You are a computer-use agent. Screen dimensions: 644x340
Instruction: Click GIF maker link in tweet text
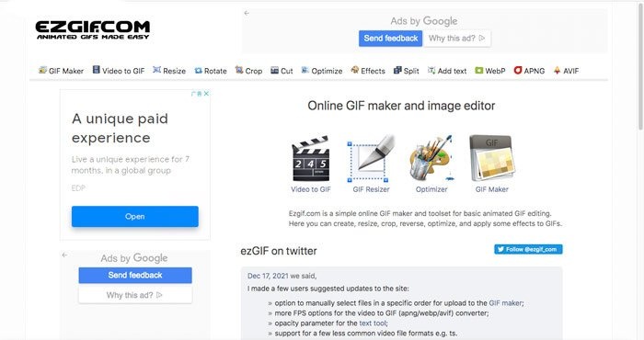(506, 303)
